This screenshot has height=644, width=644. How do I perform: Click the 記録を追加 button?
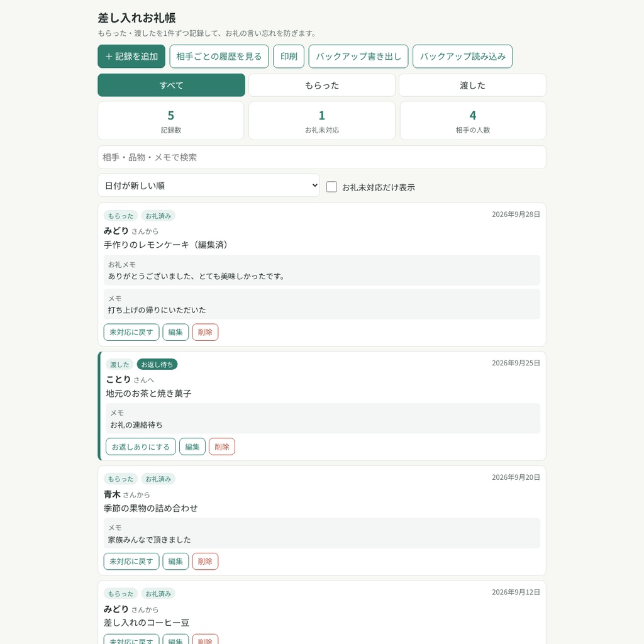point(131,56)
